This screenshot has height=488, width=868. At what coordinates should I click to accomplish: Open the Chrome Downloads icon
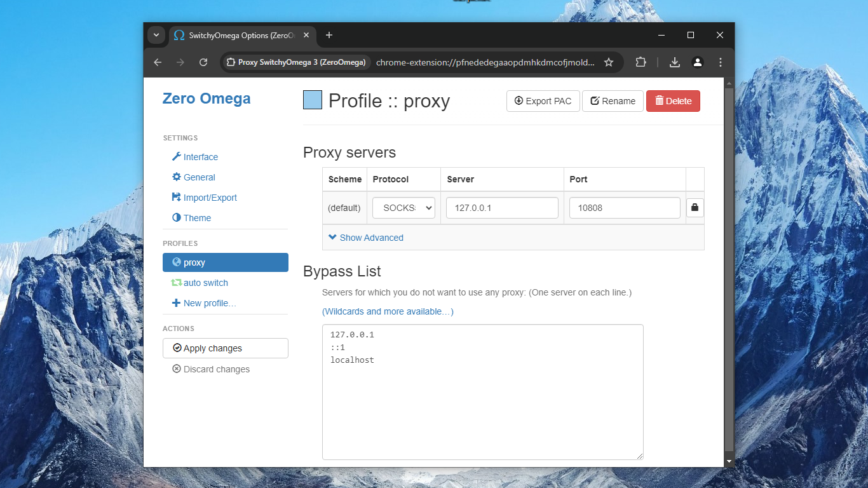[675, 62]
